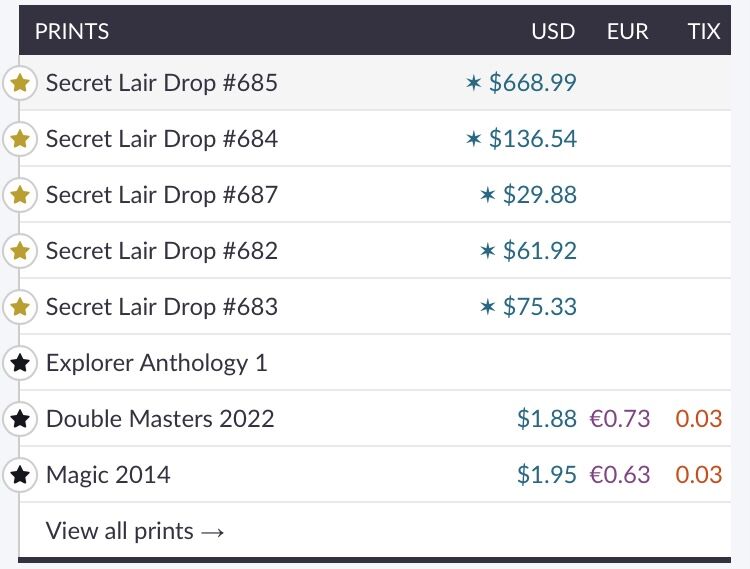
Task: Click the black star beside Explorer Anthology 1
Action: (x=19, y=363)
